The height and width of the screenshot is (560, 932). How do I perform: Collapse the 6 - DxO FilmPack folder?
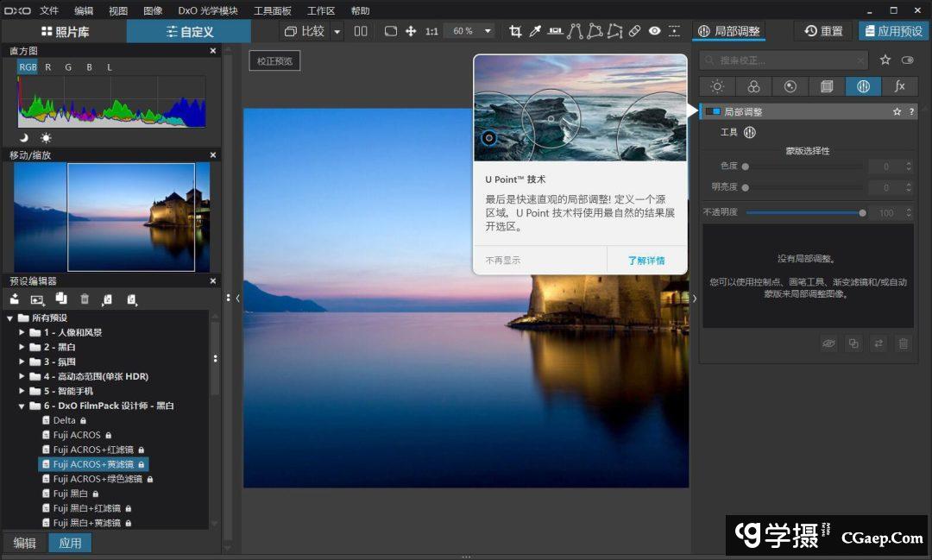point(22,406)
